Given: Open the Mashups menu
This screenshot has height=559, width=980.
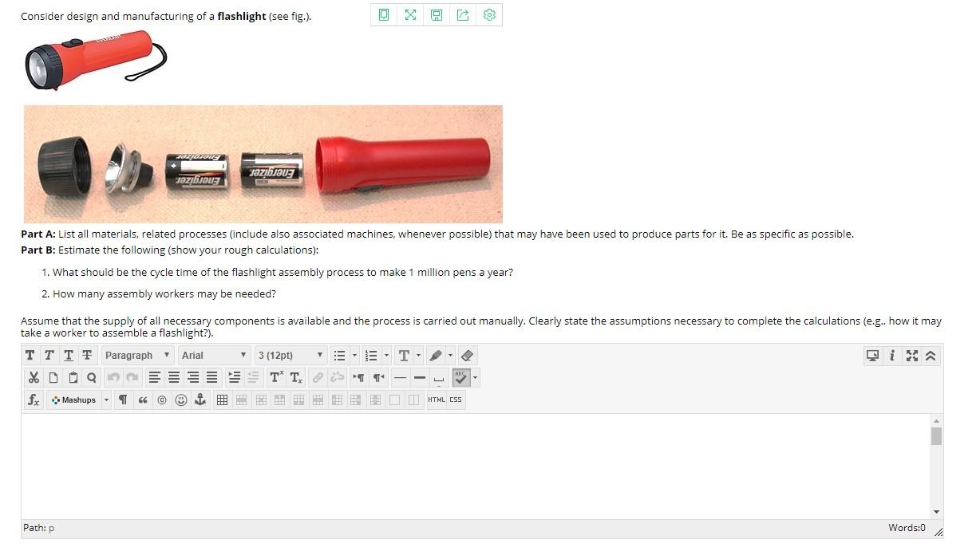Looking at the screenshot, I should [x=76, y=400].
